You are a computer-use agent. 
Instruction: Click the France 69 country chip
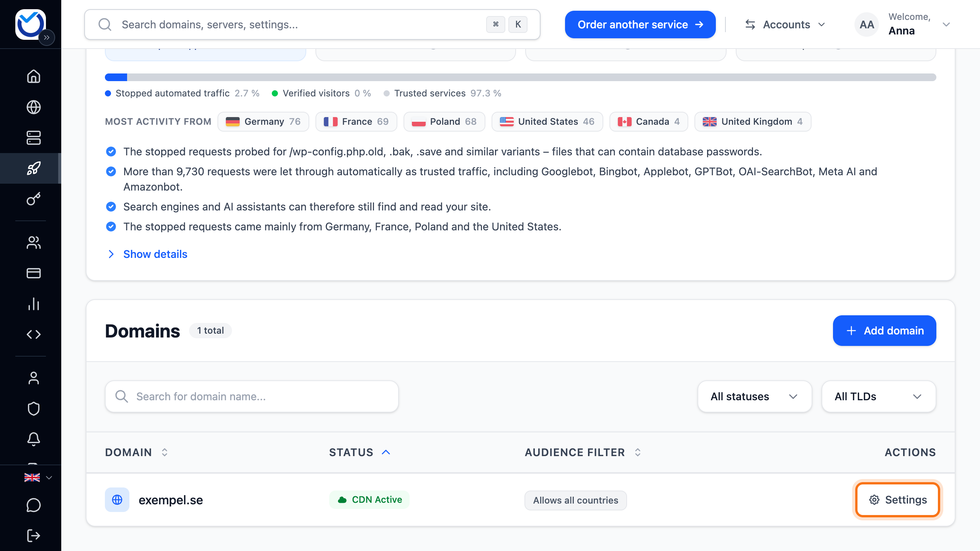(356, 122)
